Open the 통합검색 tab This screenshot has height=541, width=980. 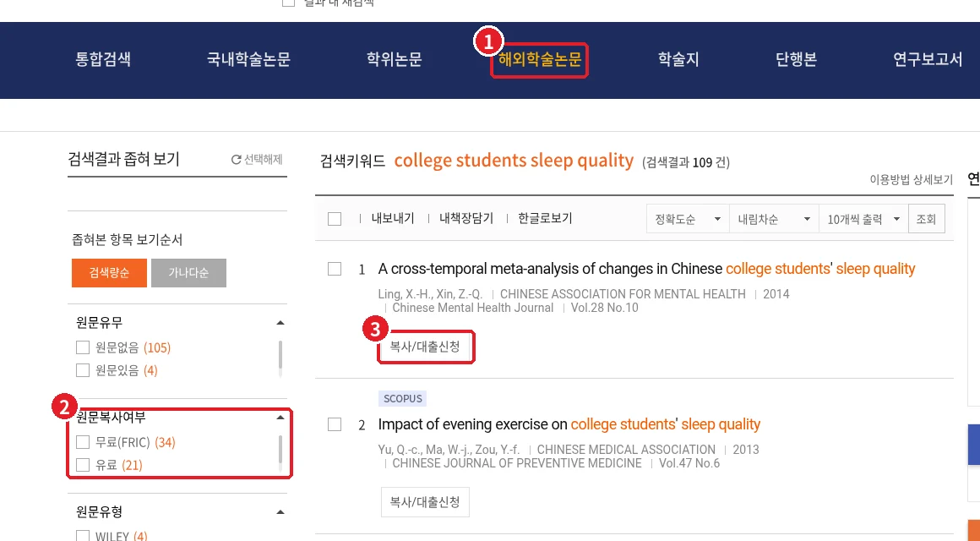pyautogui.click(x=103, y=59)
